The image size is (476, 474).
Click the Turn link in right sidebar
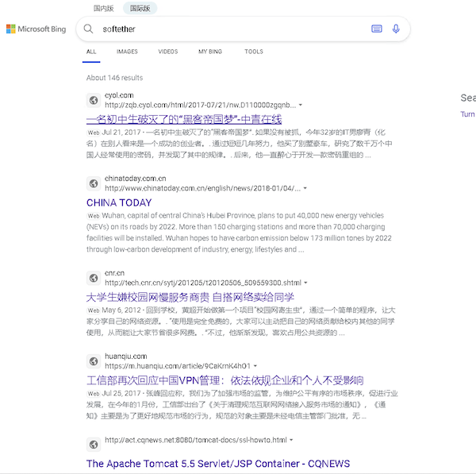pos(467,114)
